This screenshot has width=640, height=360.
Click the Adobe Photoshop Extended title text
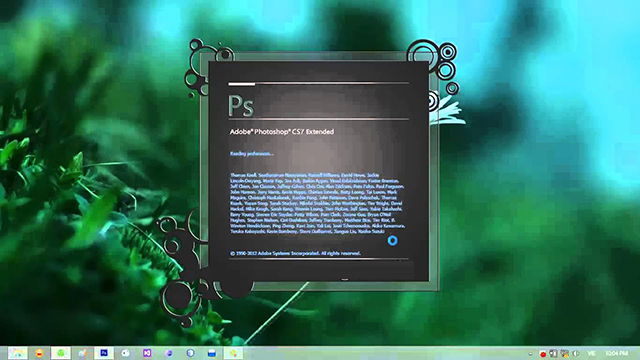(x=282, y=132)
